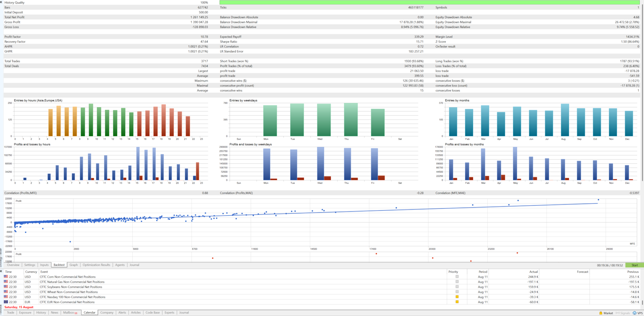
Task: Switch to the Graph tab
Action: pyautogui.click(x=73, y=265)
